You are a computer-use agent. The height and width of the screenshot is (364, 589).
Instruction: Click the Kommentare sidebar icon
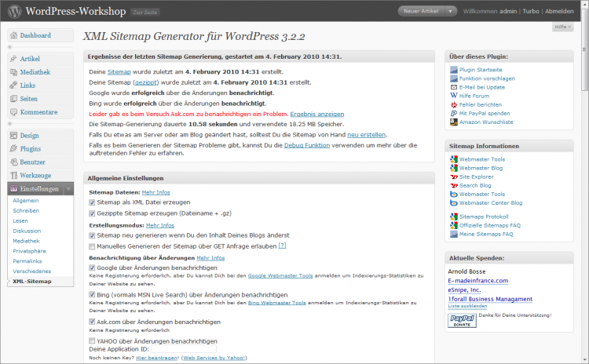13,111
